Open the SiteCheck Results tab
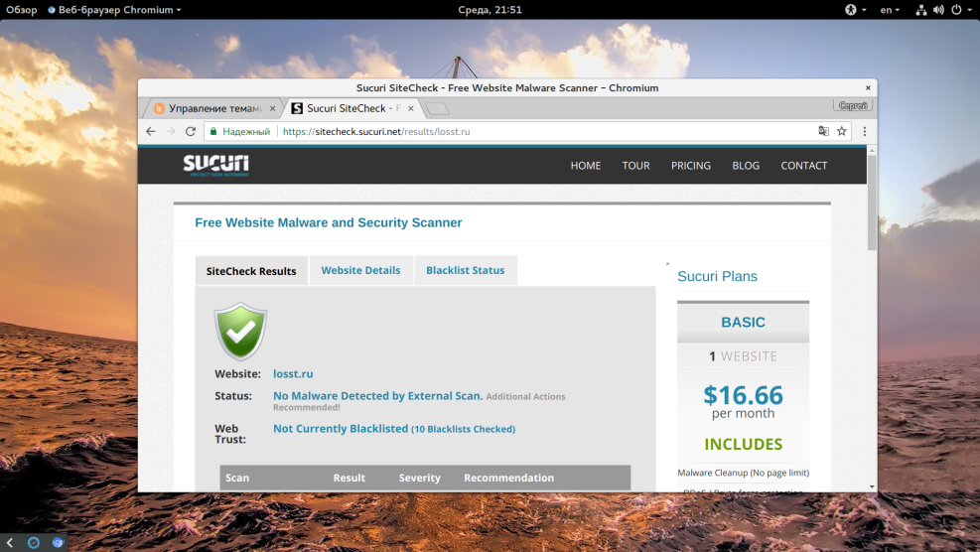Screen dimensions: 980x552 pyautogui.click(x=251, y=271)
